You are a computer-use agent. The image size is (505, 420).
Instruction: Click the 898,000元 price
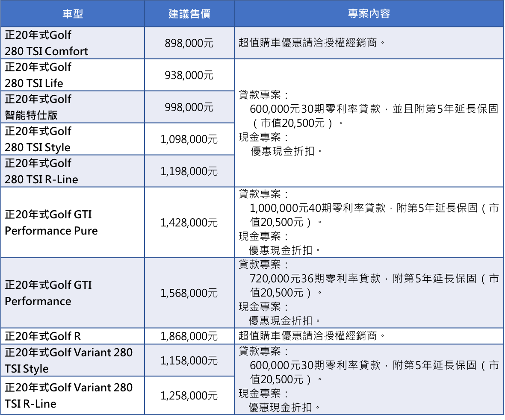189,43
